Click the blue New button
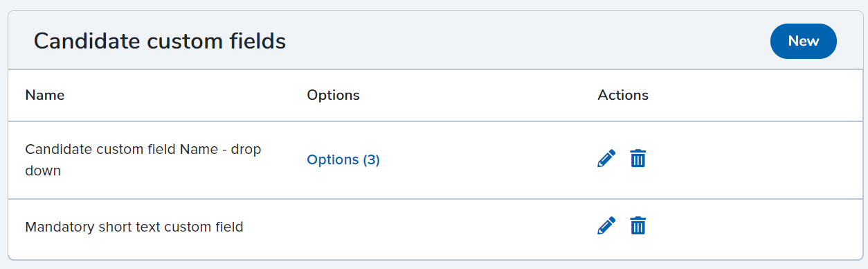Screen dimensions: 868x269 pyautogui.click(x=803, y=41)
